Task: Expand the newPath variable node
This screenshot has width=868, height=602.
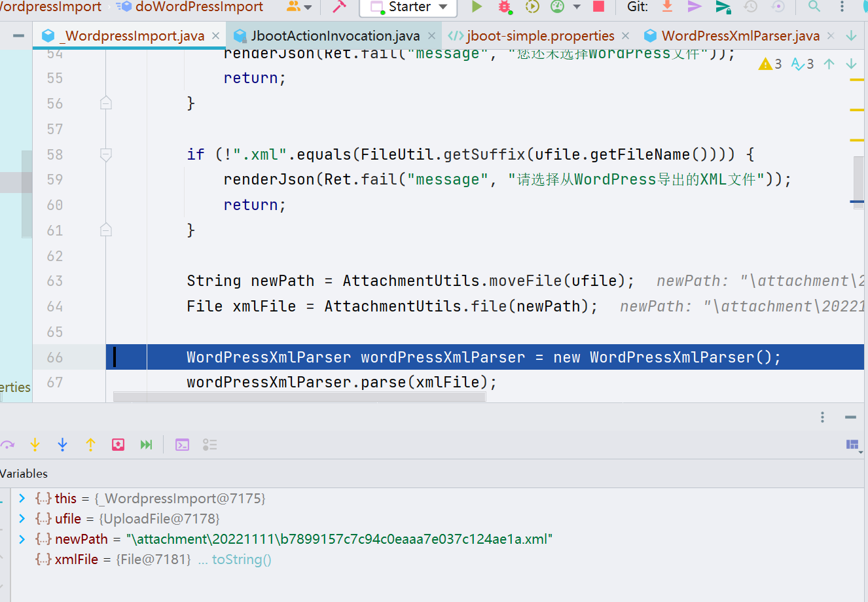Action: pos(22,539)
